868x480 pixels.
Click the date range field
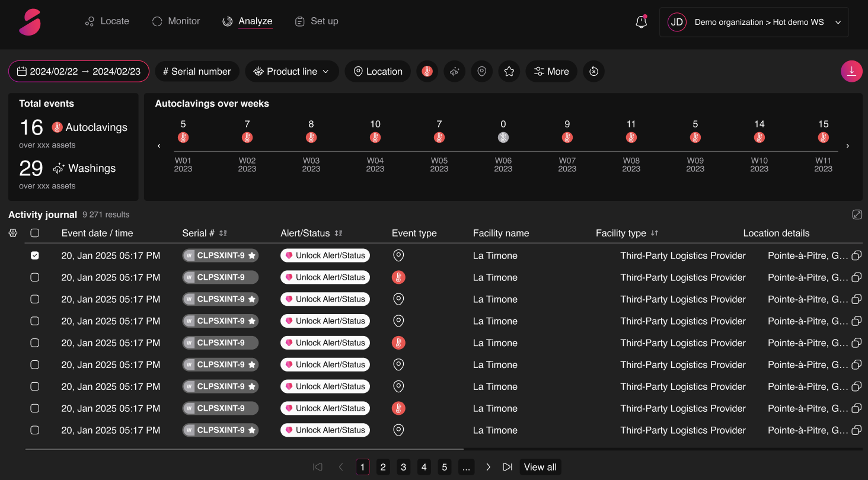(79, 71)
